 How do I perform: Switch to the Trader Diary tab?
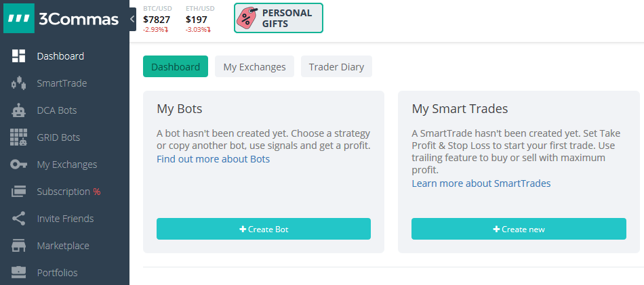[336, 67]
